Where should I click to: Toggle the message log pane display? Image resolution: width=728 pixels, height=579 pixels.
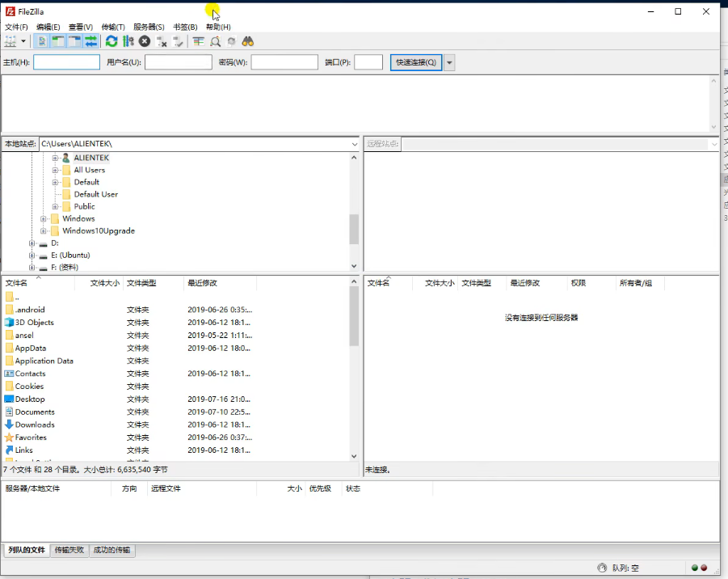[x=43, y=41]
